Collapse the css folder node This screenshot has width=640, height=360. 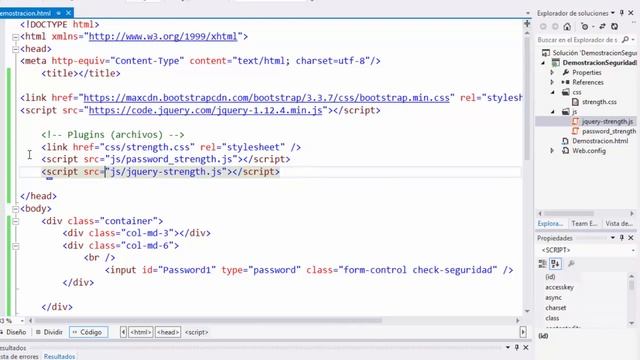click(553, 92)
